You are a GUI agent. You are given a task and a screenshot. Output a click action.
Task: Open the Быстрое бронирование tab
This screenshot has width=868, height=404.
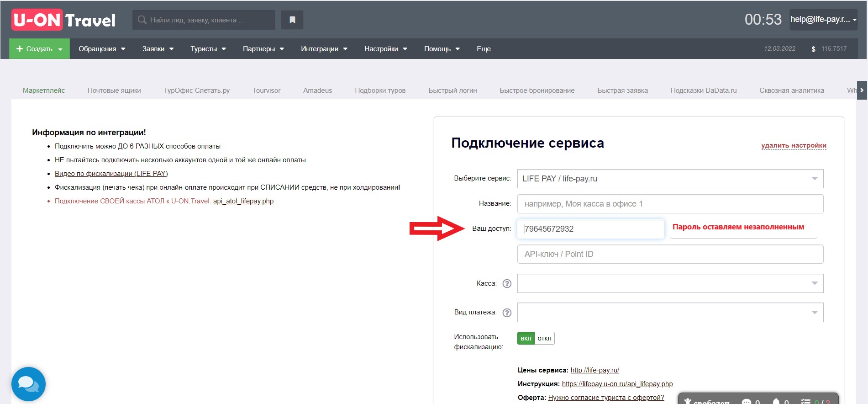537,90
